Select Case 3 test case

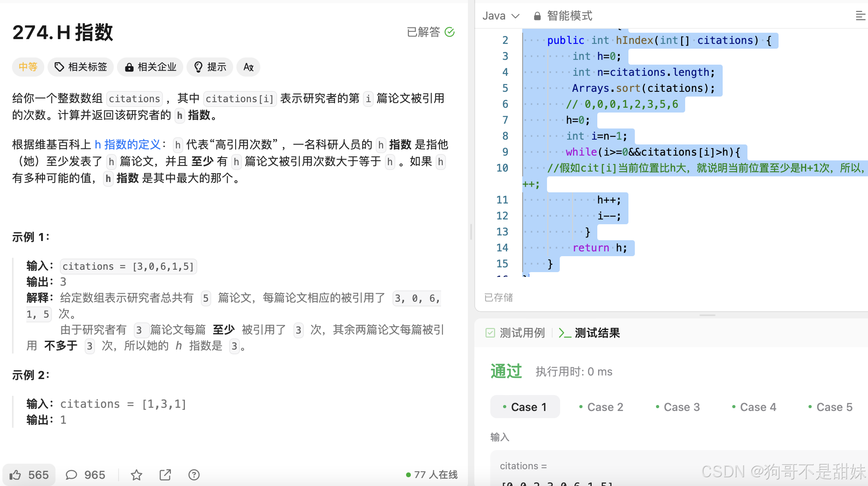(678, 407)
